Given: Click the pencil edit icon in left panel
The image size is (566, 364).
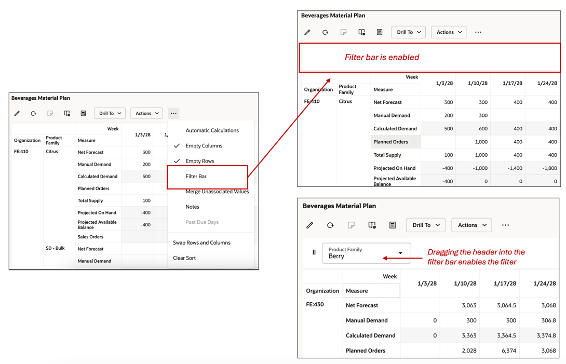Looking at the screenshot, I should coord(17,113).
